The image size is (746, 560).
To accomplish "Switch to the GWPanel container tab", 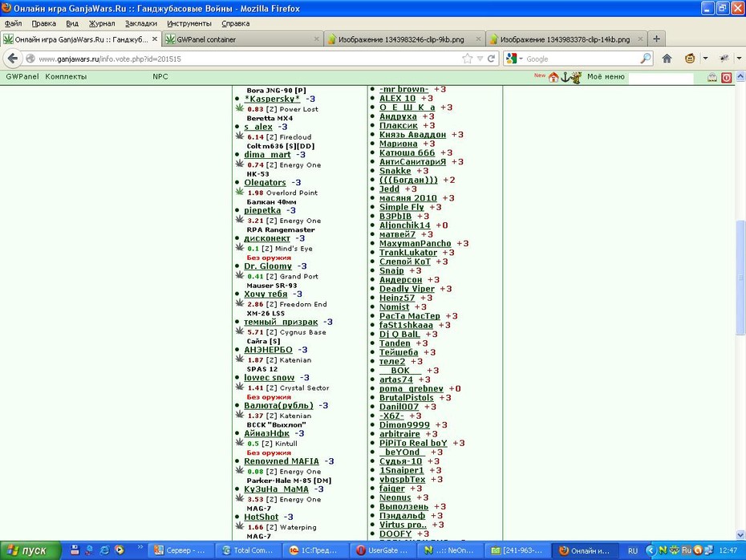I will coord(242,39).
